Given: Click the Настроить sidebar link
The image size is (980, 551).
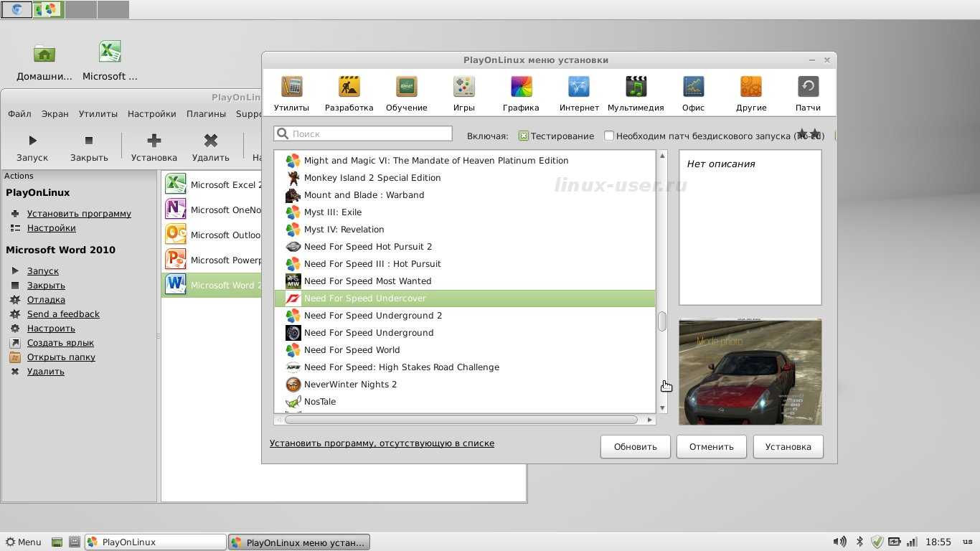Looking at the screenshot, I should 51,329.
